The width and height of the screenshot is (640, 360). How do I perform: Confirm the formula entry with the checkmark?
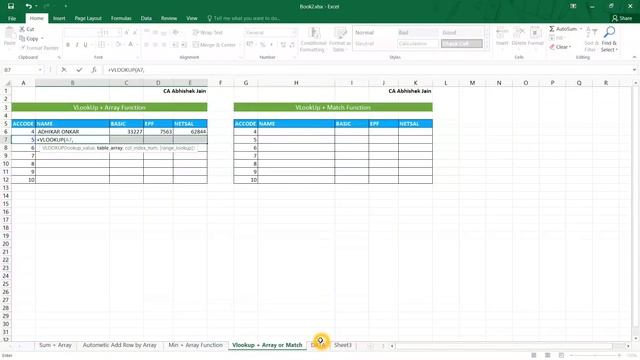tap(79, 70)
